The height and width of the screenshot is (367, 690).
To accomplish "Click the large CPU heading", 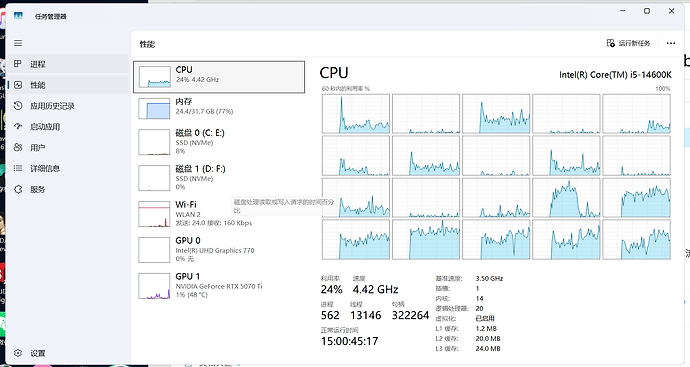I will point(334,73).
